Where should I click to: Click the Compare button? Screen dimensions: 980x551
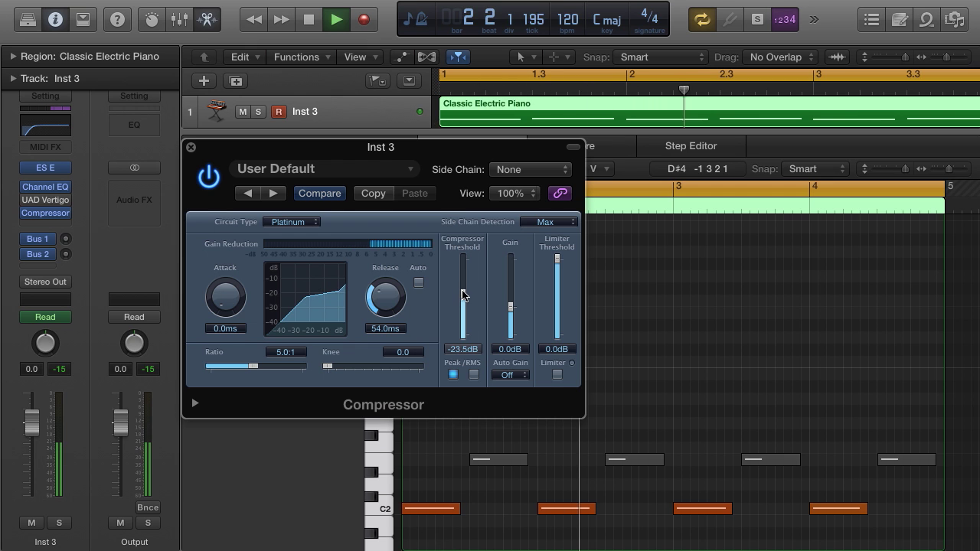click(319, 193)
